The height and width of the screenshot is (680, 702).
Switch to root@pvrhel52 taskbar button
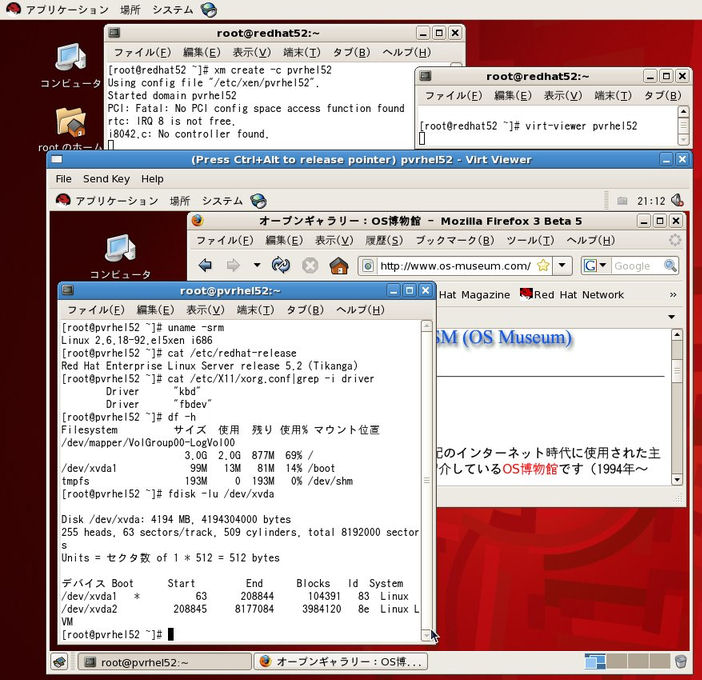[164, 662]
